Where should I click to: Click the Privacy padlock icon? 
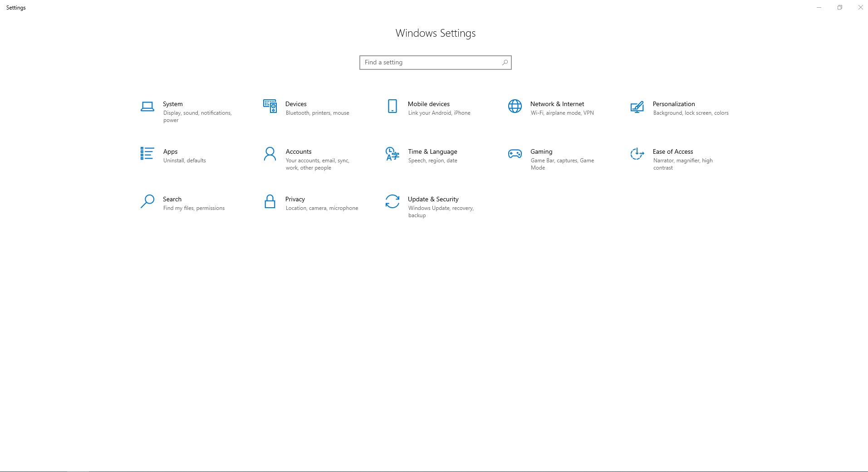270,201
